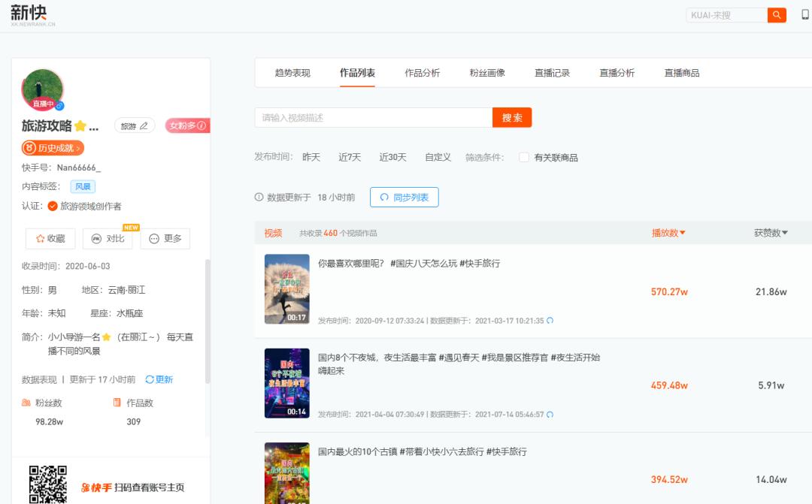Click the pencil edit icon beside 旅游 tag
This screenshot has height=504, width=812.
point(144,126)
